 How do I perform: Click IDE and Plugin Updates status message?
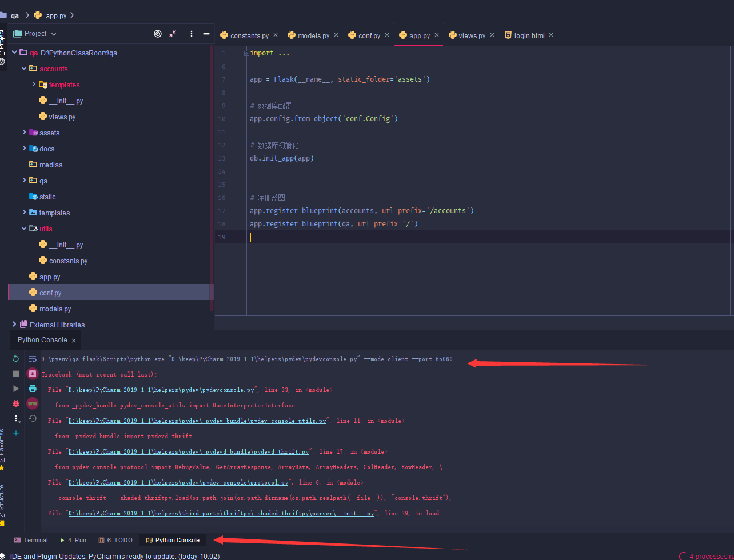[114, 556]
